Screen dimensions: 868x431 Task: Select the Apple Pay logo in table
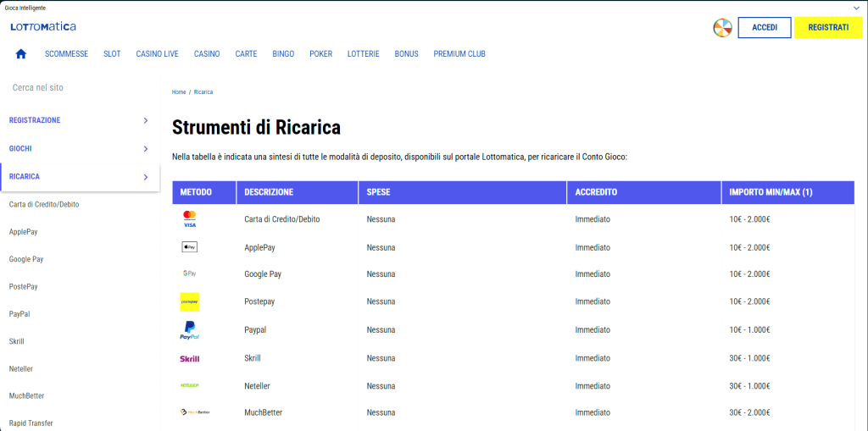(x=189, y=247)
